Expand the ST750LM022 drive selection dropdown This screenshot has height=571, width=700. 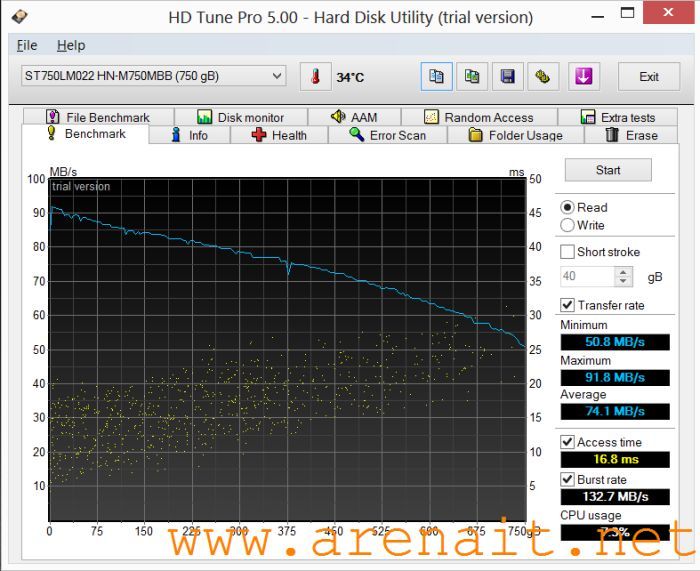[x=277, y=76]
